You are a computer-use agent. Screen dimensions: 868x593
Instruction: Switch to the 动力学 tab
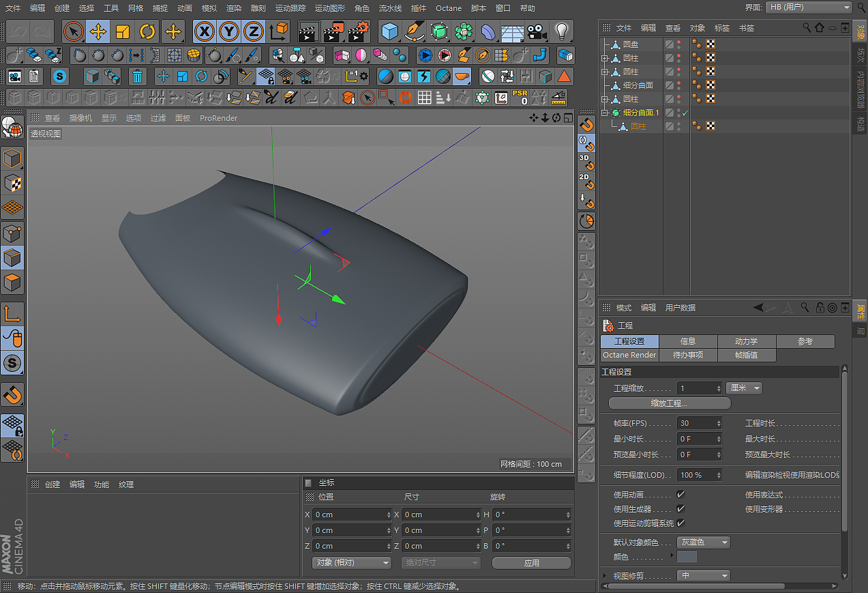coord(746,341)
